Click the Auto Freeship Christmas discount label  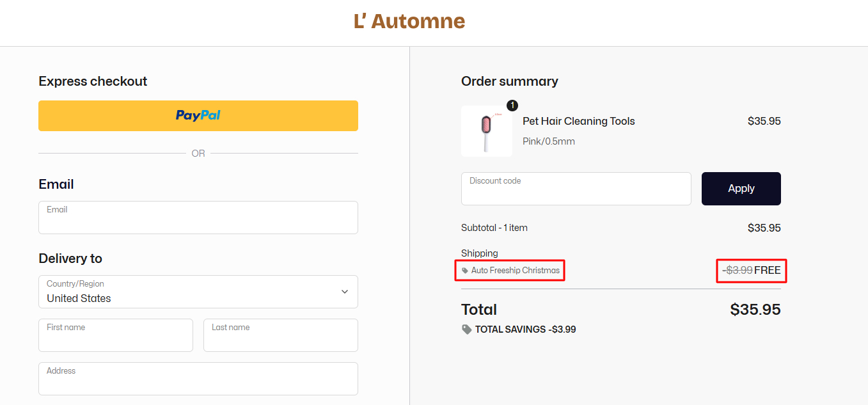point(516,271)
